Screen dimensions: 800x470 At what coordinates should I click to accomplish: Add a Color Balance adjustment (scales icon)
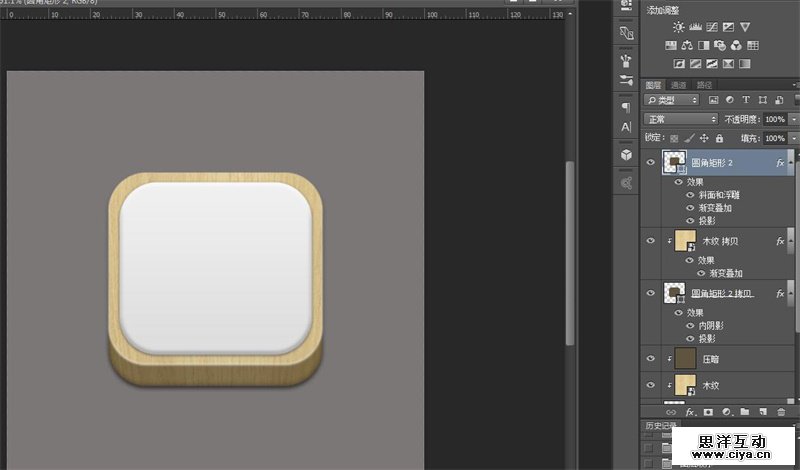(687, 45)
